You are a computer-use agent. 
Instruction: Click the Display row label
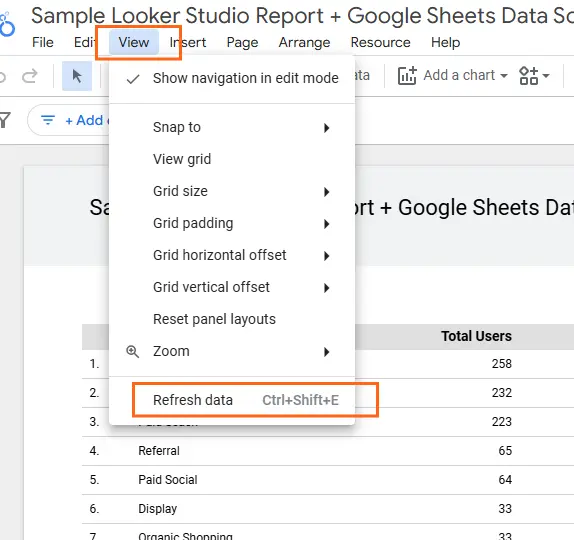pyautogui.click(x=158, y=509)
